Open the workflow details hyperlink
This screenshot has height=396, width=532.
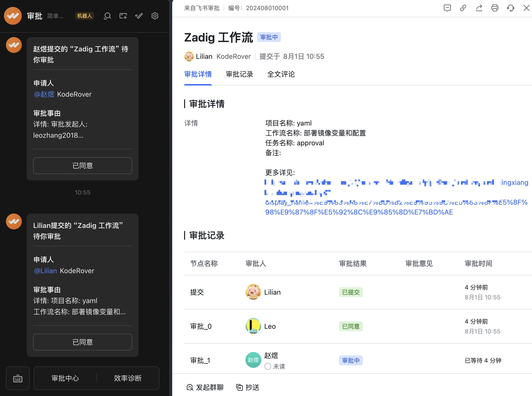(396, 197)
